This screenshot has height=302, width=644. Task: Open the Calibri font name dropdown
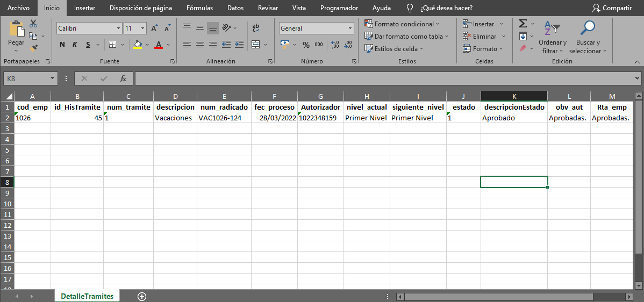[119, 28]
